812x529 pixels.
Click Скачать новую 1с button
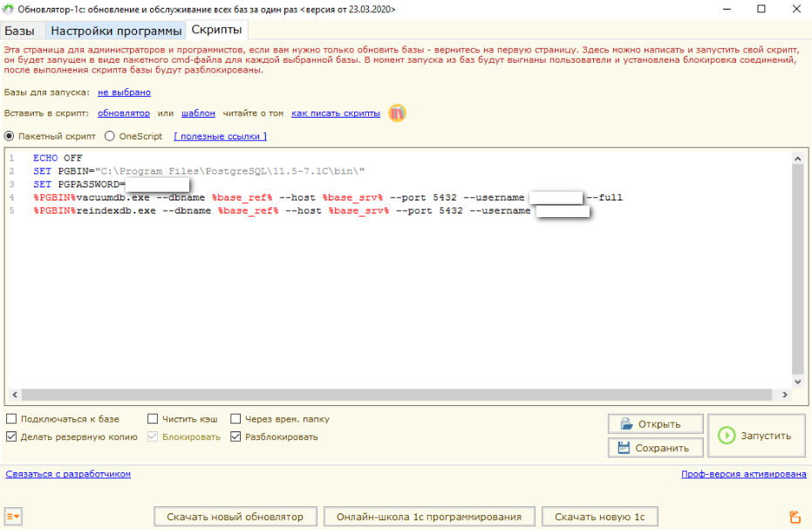coord(600,517)
